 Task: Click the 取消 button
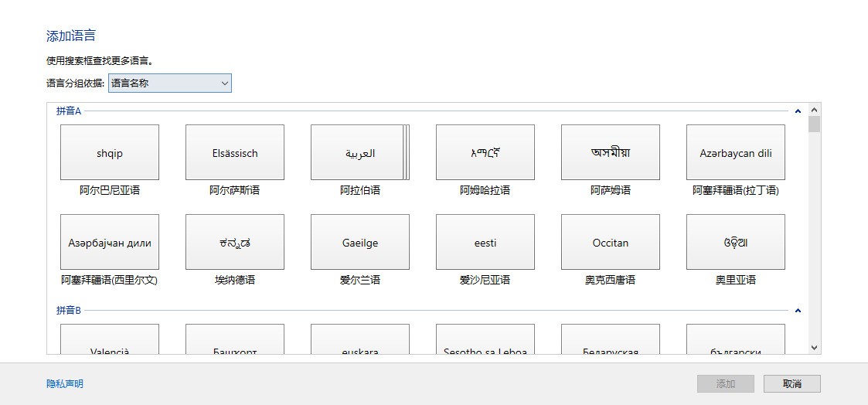(792, 383)
